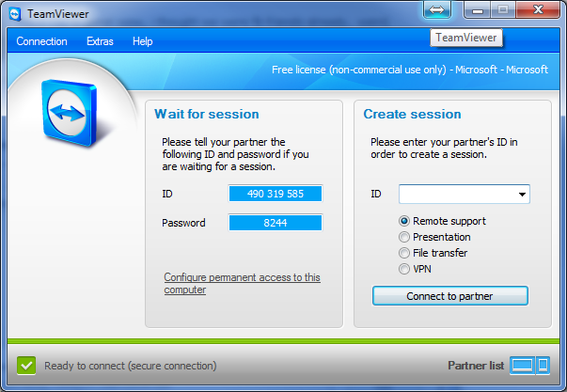
Task: Expand the partner ID dropdown arrow
Action: [522, 195]
